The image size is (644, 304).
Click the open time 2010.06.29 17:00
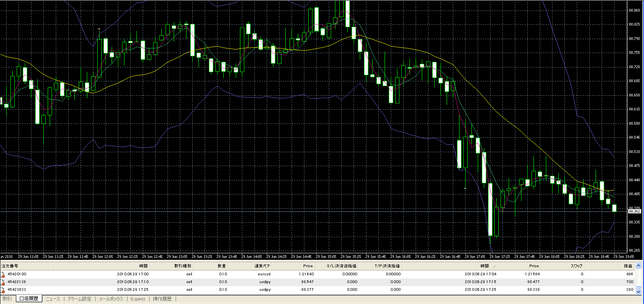pos(133,274)
